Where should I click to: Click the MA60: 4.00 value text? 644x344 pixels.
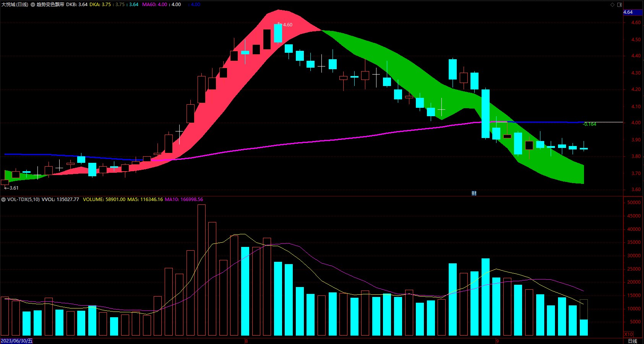pyautogui.click(x=155, y=5)
